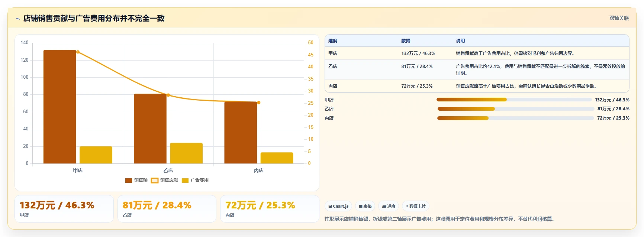
Task: Toggle the 销售贡献 legend item
Action: (x=165, y=180)
